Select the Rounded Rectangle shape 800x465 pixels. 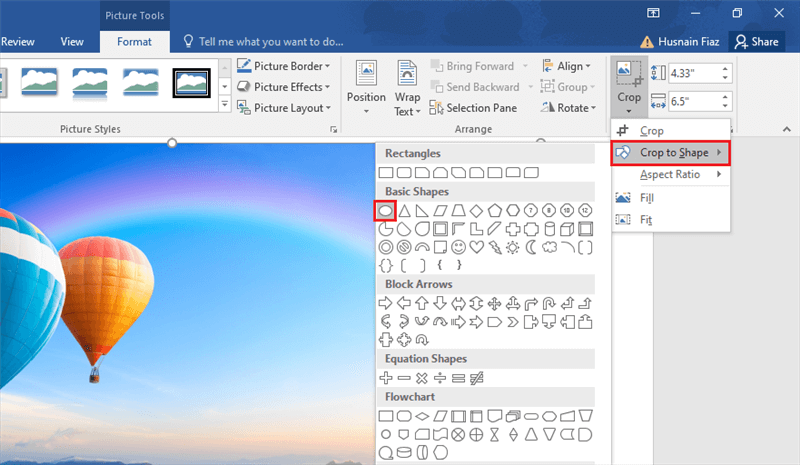[x=404, y=173]
